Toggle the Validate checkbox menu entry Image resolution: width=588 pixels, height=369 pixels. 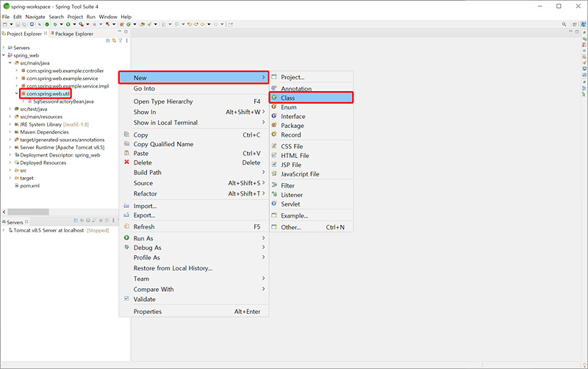click(126, 298)
